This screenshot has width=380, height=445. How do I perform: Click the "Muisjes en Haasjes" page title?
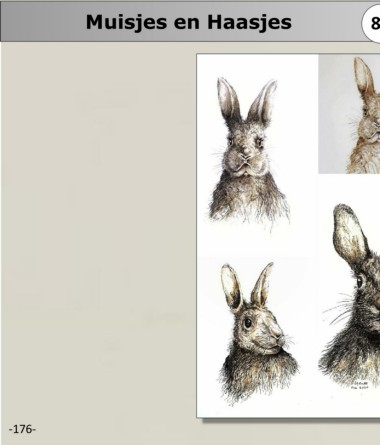(x=189, y=23)
